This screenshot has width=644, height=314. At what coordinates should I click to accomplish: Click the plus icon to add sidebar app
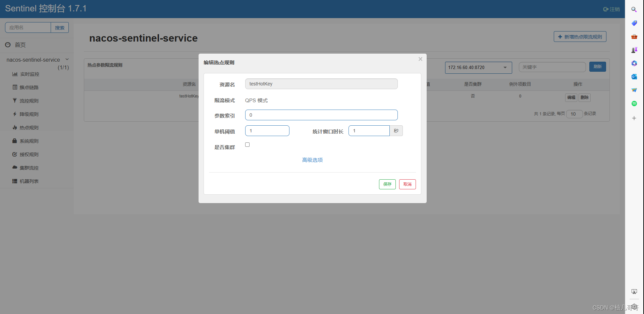click(634, 118)
